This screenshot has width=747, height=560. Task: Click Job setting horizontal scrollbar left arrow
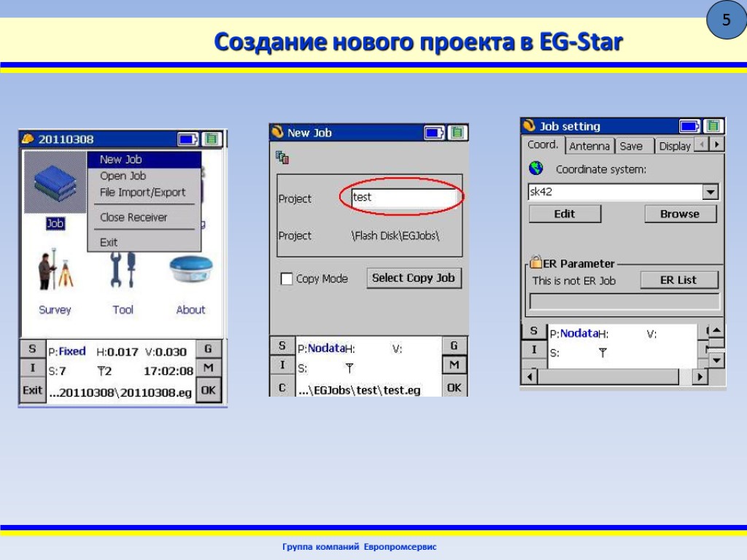click(530, 377)
